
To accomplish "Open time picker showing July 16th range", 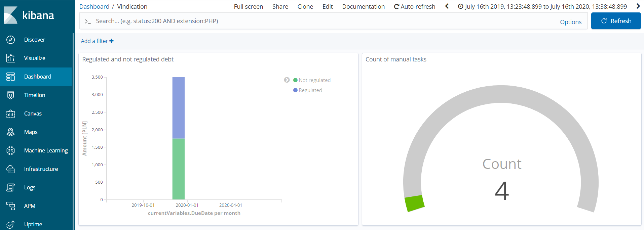I will click(x=542, y=6).
